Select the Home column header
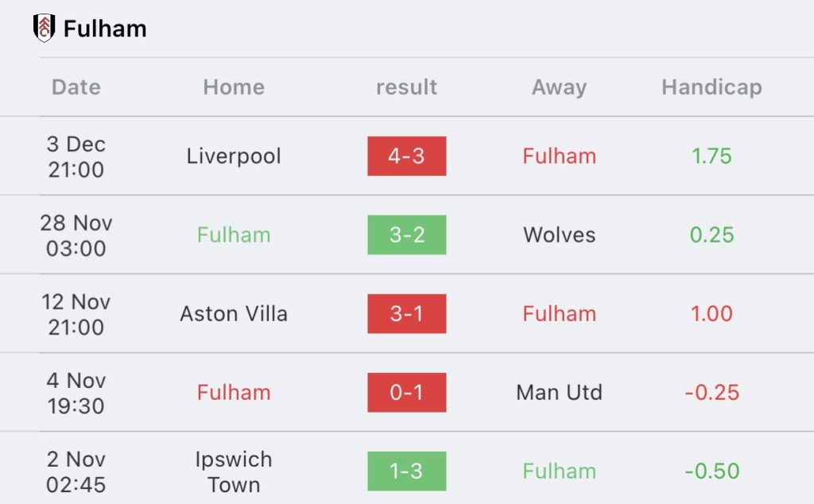This screenshot has width=814, height=504. 234,87
